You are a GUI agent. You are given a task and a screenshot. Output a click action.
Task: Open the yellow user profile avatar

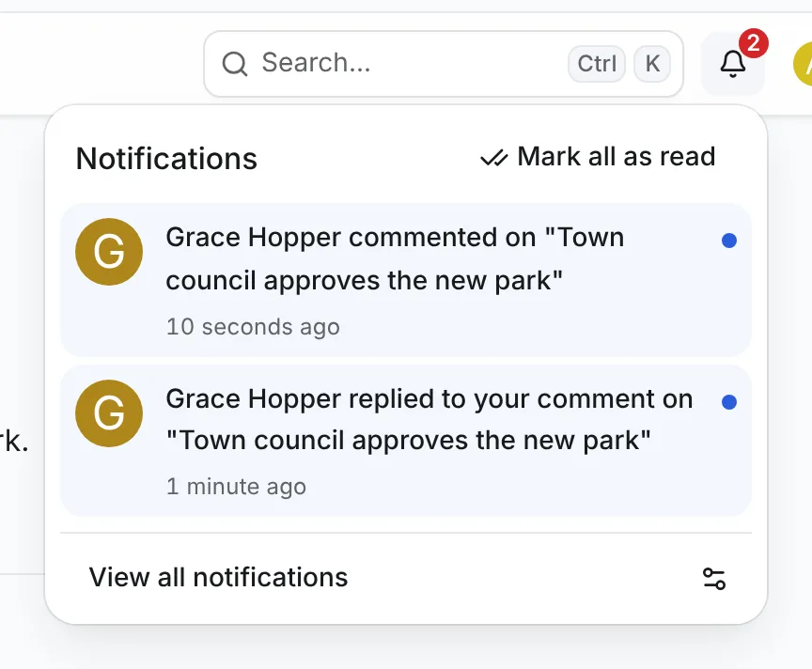click(804, 64)
